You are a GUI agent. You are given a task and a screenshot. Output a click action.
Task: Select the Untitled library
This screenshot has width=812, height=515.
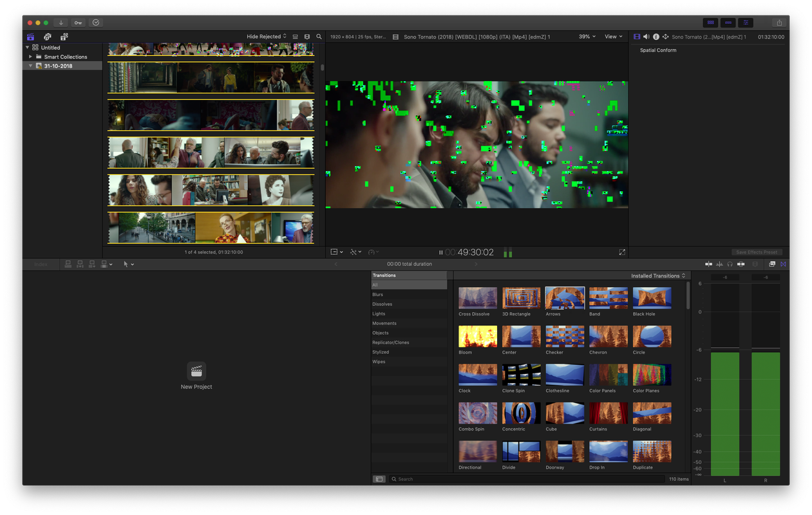62,47
